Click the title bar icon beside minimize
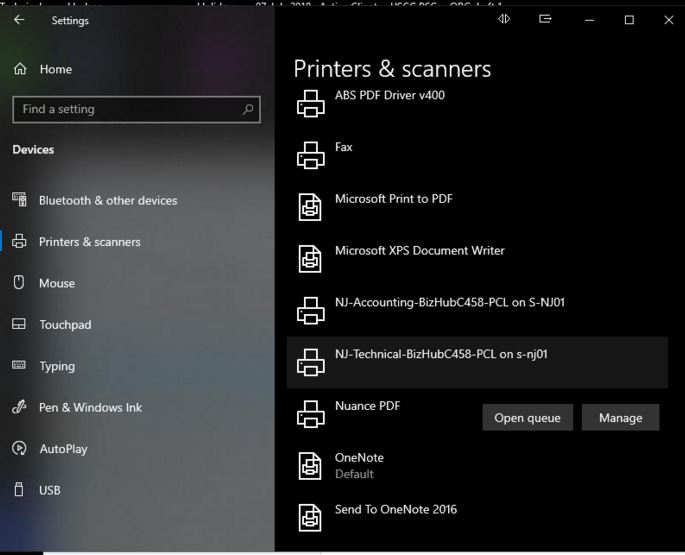This screenshot has width=685, height=555. click(x=545, y=19)
